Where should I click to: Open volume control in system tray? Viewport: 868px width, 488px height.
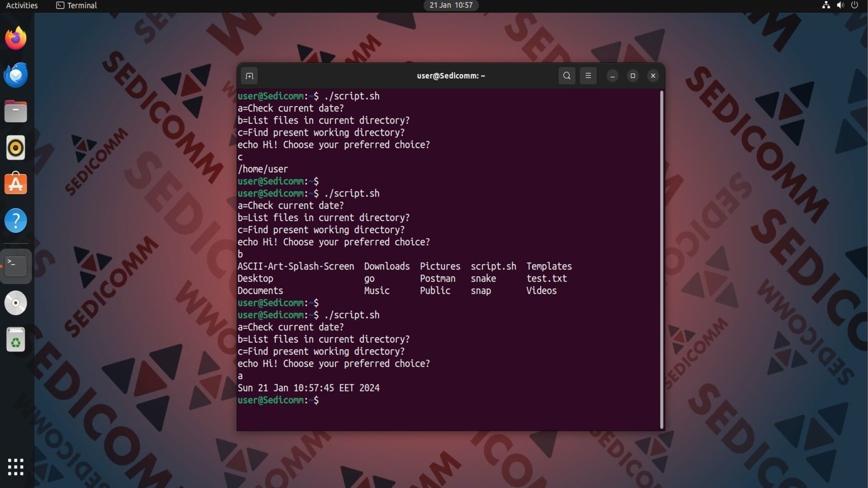pyautogui.click(x=840, y=5)
